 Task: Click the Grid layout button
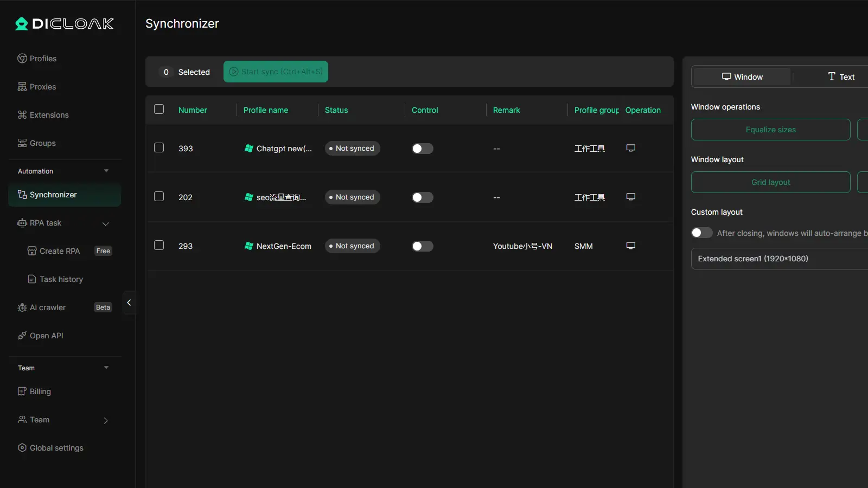770,182
